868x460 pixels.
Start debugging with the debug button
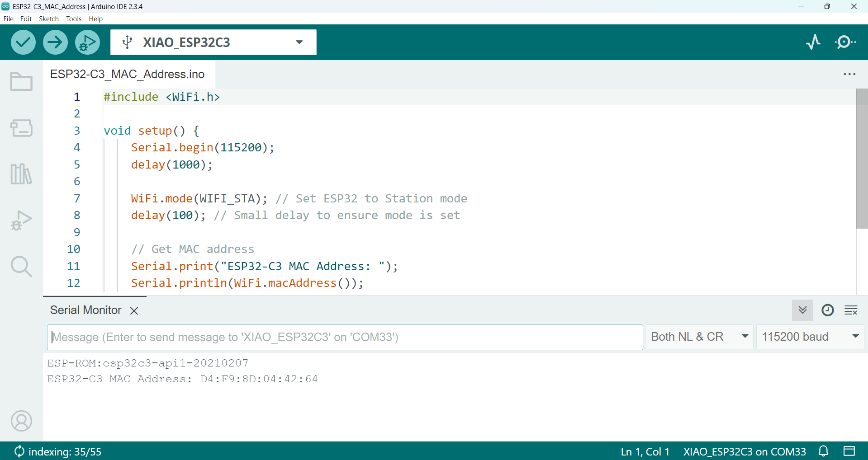click(87, 42)
